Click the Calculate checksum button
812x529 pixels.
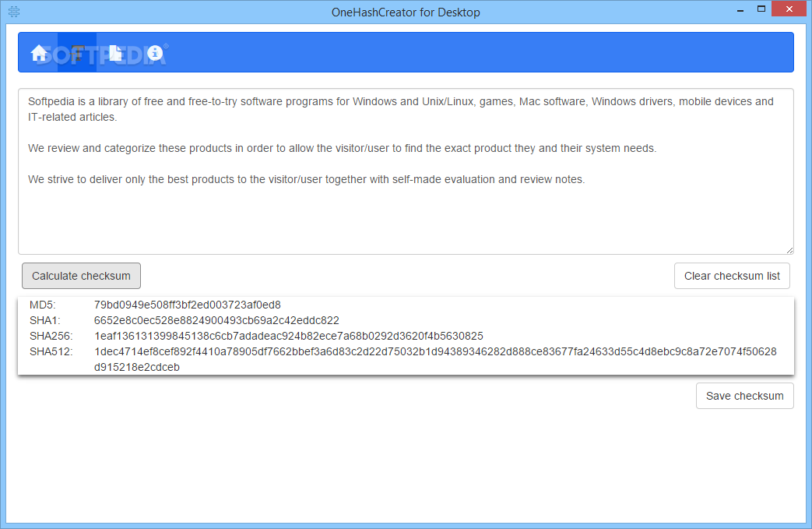[81, 276]
